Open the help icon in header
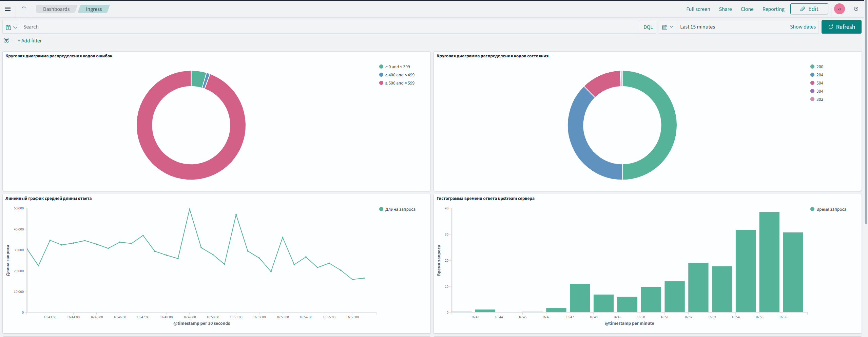Viewport: 868px width, 337px height. pyautogui.click(x=856, y=9)
